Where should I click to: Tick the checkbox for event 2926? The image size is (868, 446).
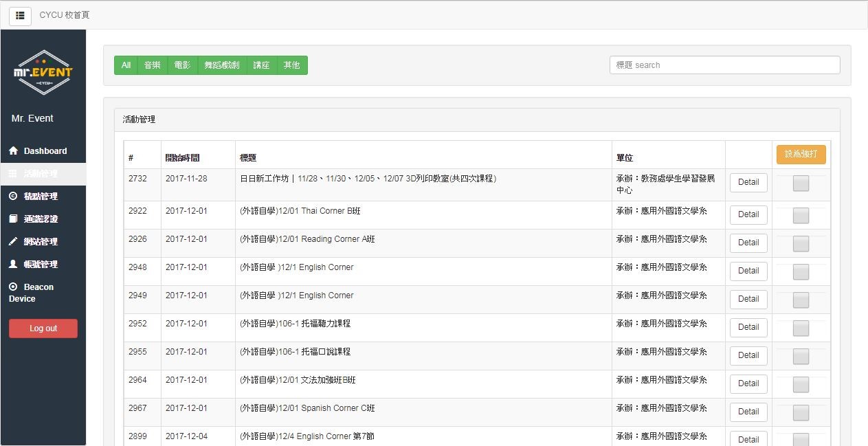tap(801, 244)
